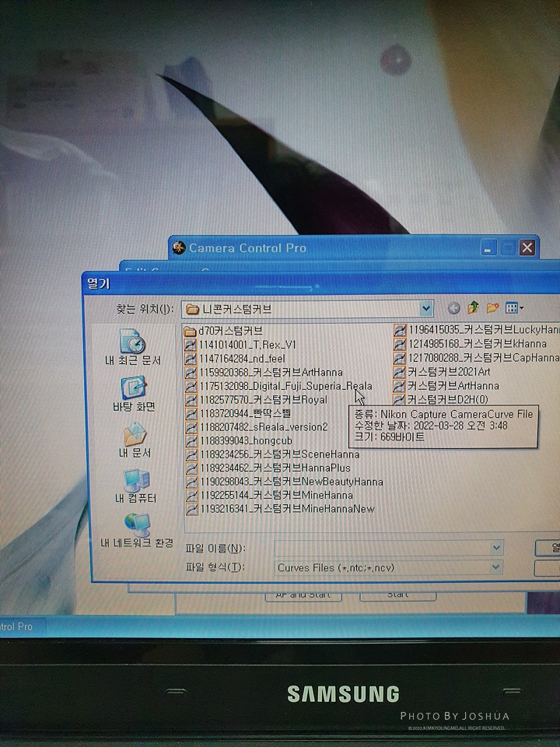
Task: Click the Camera Control Pro title icon
Action: click(179, 247)
